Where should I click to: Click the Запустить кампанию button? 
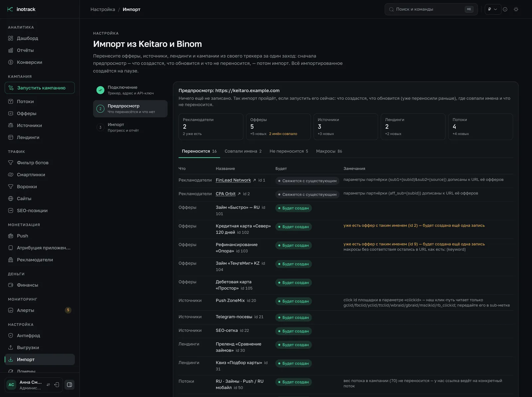(x=40, y=88)
